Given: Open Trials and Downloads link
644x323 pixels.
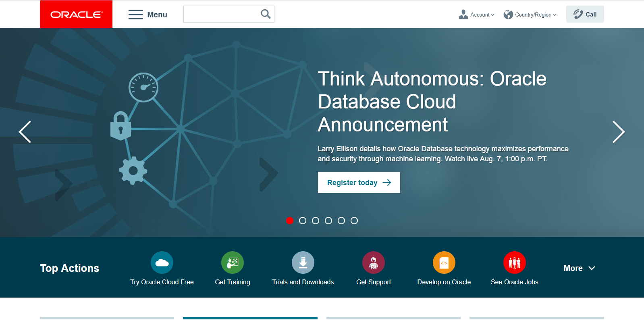Looking at the screenshot, I should coord(303,282).
